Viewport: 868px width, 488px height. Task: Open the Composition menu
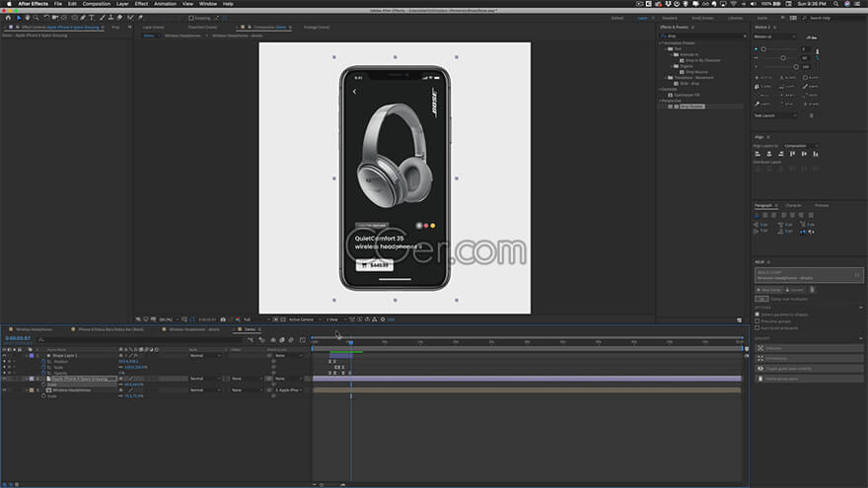[97, 3]
